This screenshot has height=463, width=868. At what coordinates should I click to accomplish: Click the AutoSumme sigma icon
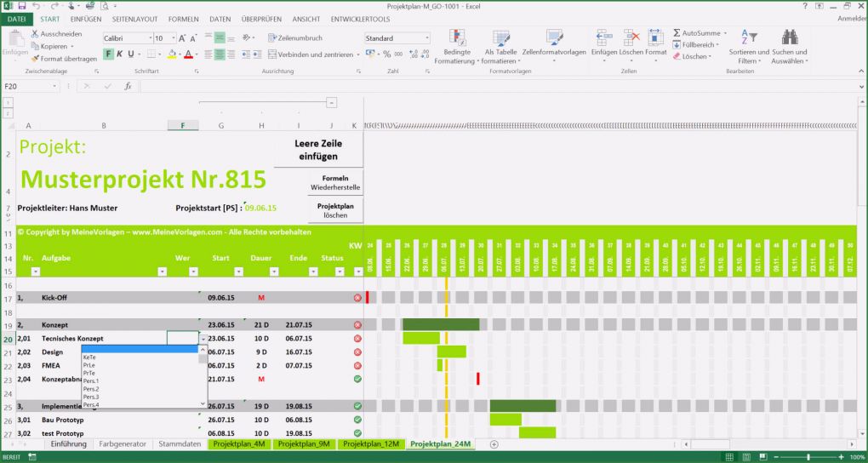(x=677, y=33)
